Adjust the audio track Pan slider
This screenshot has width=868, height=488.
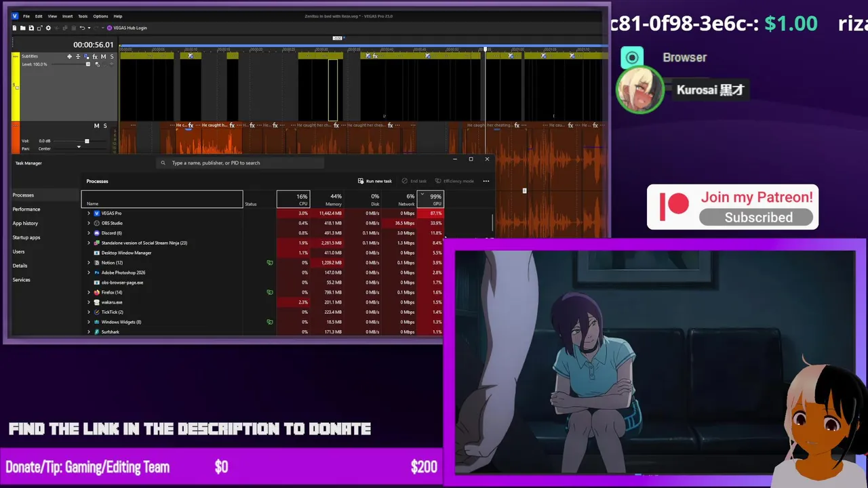78,148
